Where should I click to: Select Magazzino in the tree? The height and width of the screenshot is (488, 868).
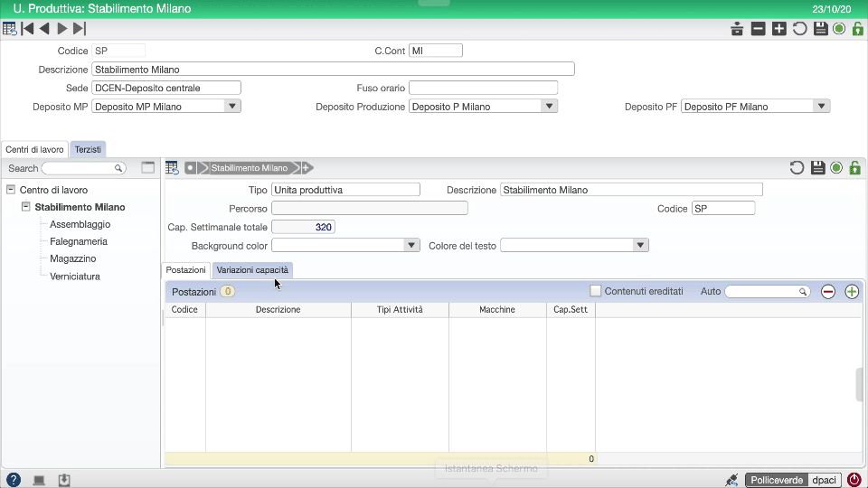(73, 258)
